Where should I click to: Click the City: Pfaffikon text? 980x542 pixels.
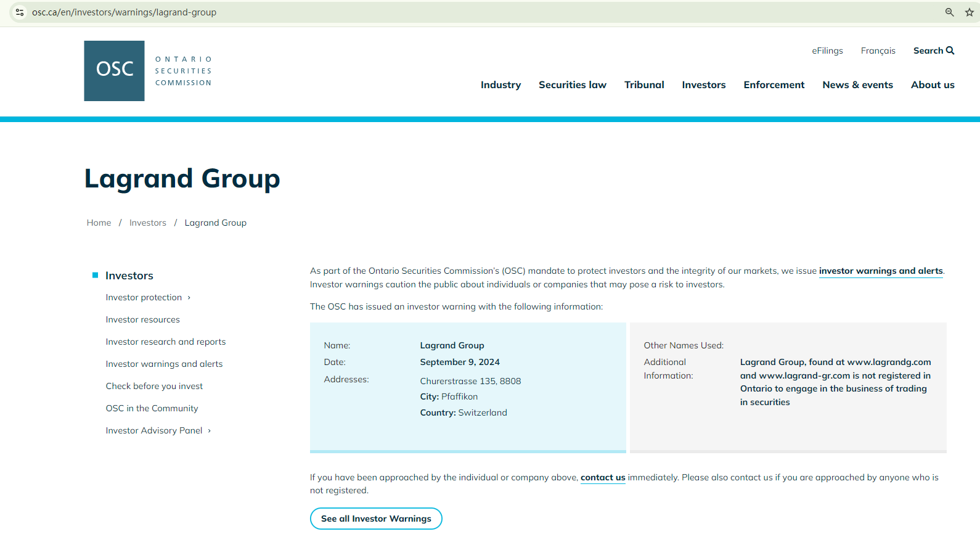point(449,396)
